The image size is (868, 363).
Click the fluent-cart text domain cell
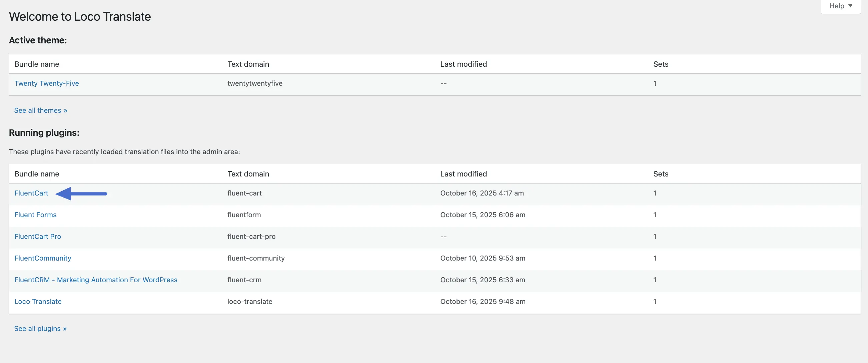tap(244, 193)
